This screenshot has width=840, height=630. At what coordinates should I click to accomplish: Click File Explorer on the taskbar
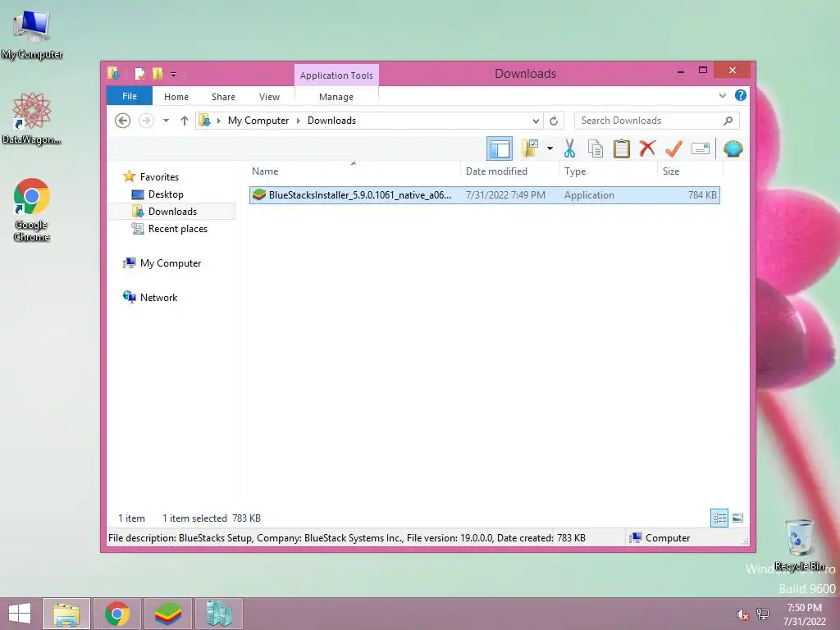click(x=66, y=614)
